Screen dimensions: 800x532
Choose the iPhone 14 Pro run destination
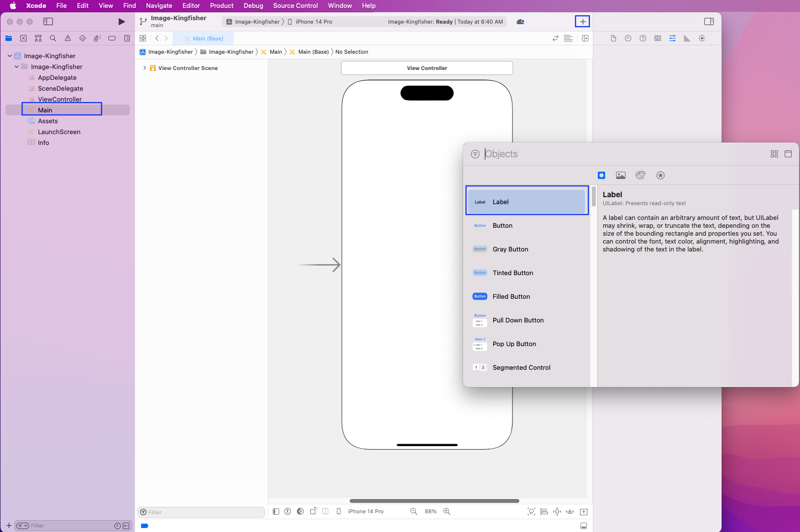pyautogui.click(x=310, y=22)
